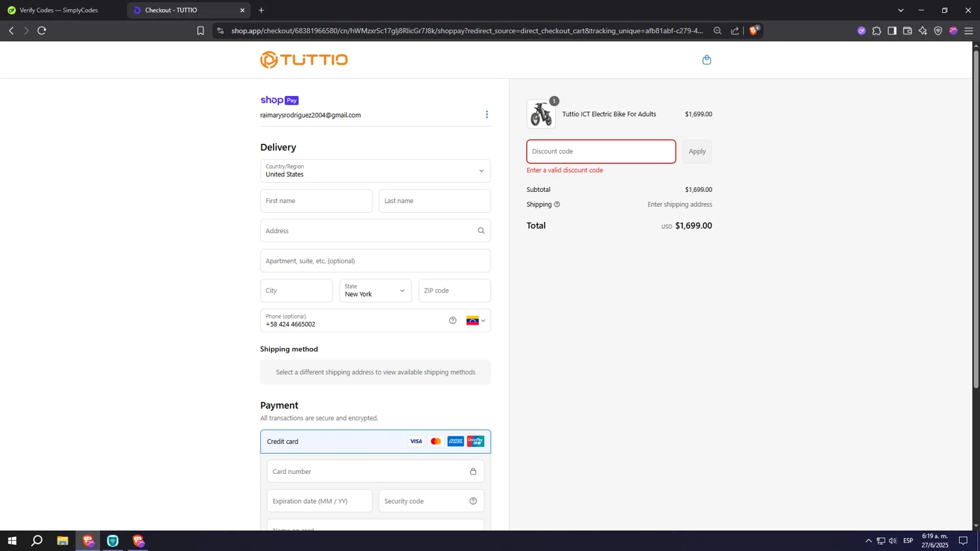This screenshot has width=980, height=551.
Task: Click the UnionPay logo
Action: pos(476,442)
